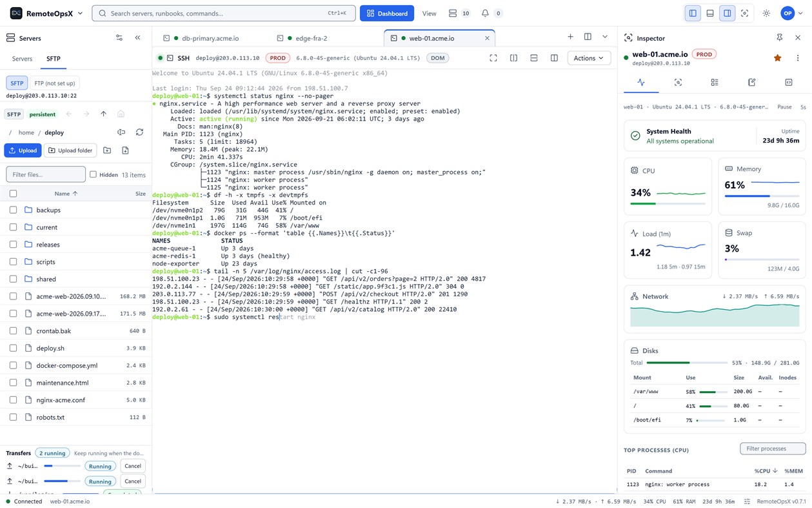Toggle the bottom panel layout
The height and width of the screenshot is (508, 812).
click(x=710, y=13)
